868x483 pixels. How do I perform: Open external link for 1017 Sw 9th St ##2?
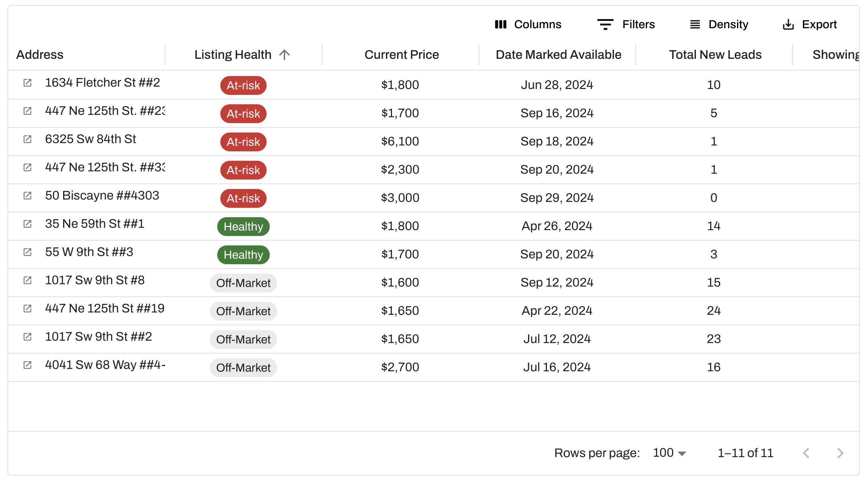coord(27,337)
